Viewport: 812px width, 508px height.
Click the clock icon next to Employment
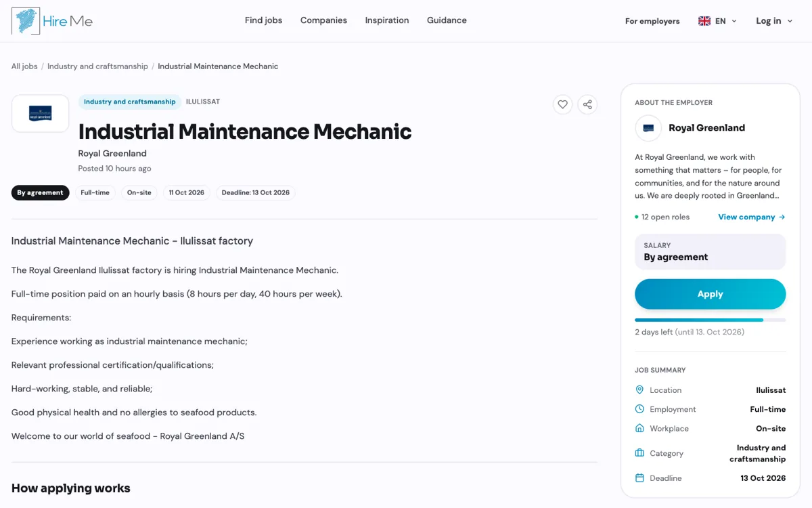[639, 409]
